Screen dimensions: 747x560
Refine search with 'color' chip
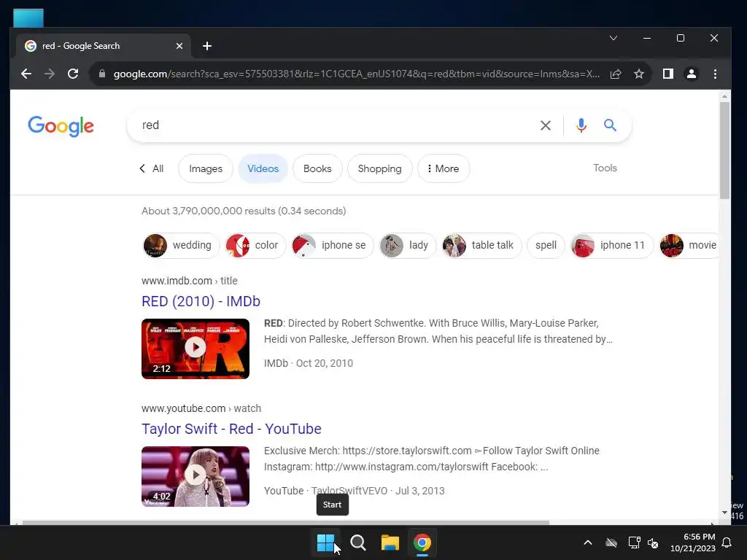255,245
